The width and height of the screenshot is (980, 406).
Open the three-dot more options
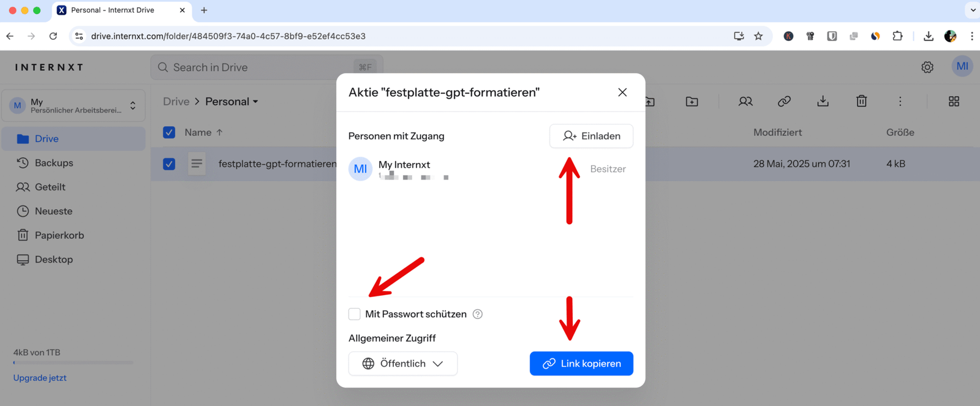coord(900,102)
